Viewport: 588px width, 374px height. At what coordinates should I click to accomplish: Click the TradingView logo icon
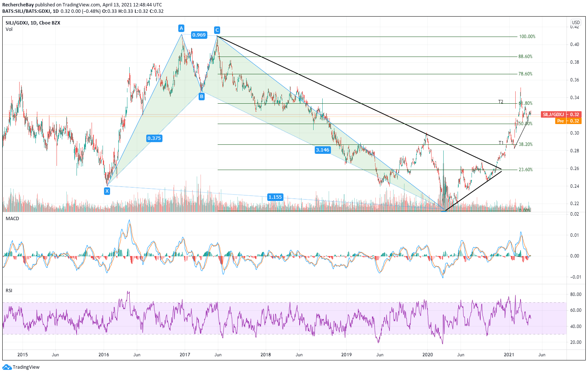pos(7,367)
